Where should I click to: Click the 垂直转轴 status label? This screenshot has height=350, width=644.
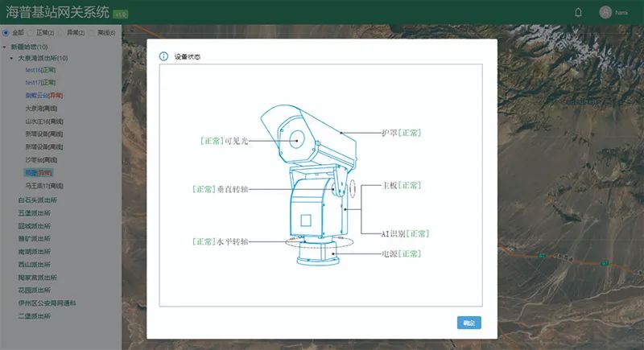pyautogui.click(x=220, y=189)
